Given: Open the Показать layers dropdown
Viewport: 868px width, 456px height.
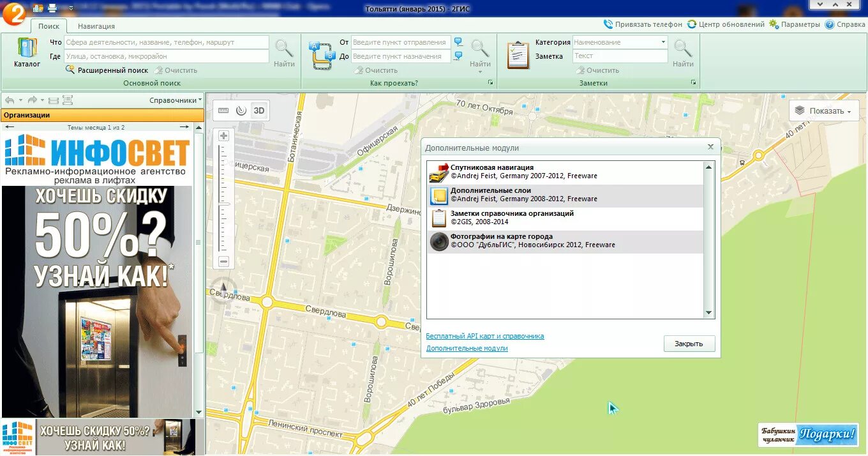Looking at the screenshot, I should pos(824,110).
